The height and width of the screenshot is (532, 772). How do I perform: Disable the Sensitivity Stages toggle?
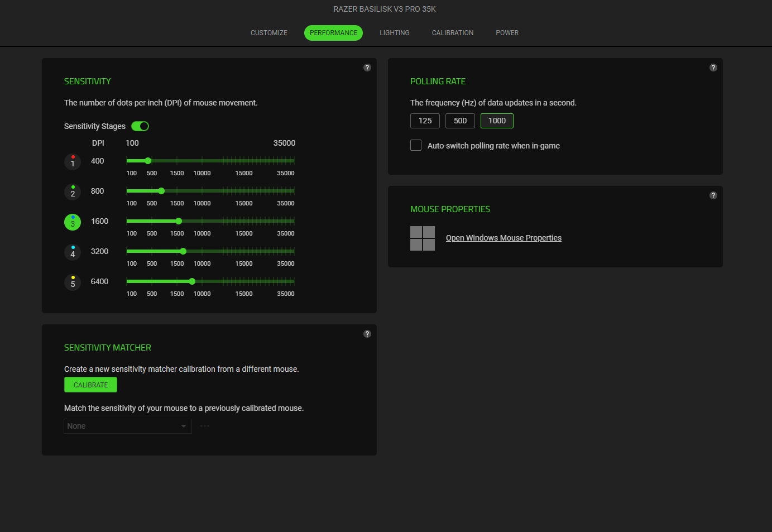pos(140,126)
